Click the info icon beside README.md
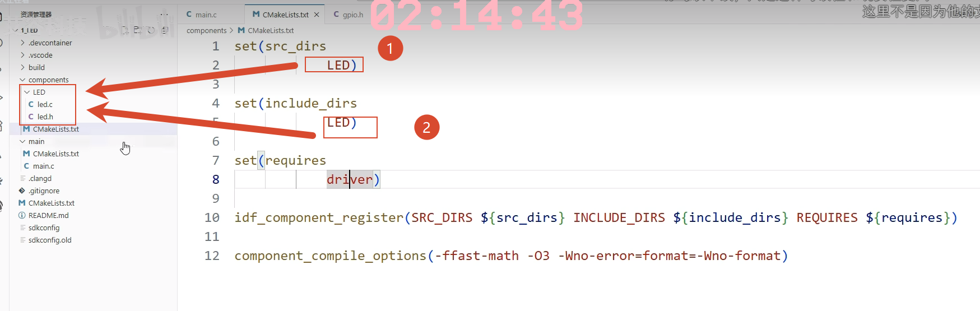The image size is (980, 311). [22, 215]
